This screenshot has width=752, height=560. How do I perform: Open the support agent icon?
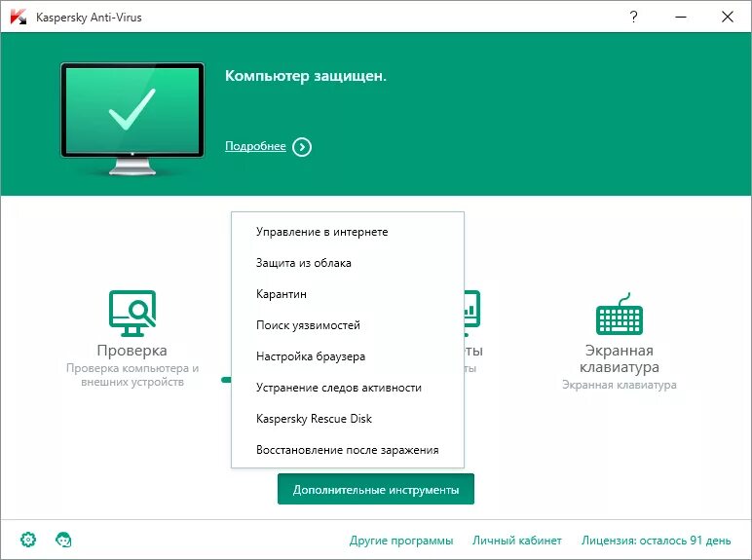click(63, 540)
